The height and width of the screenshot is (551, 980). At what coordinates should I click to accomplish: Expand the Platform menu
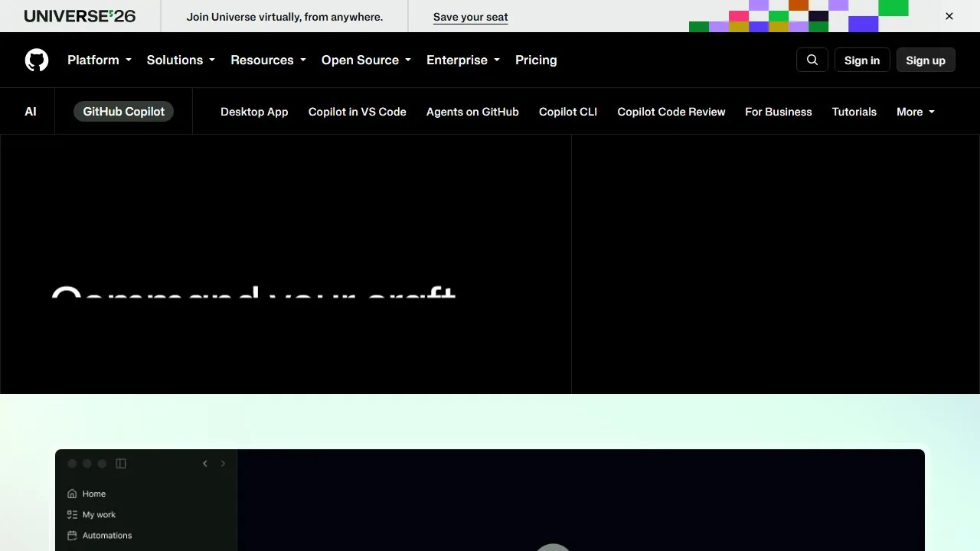tap(100, 60)
